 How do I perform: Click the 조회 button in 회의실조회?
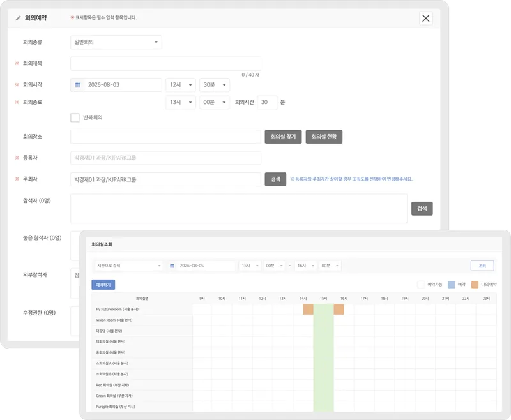[x=482, y=266]
